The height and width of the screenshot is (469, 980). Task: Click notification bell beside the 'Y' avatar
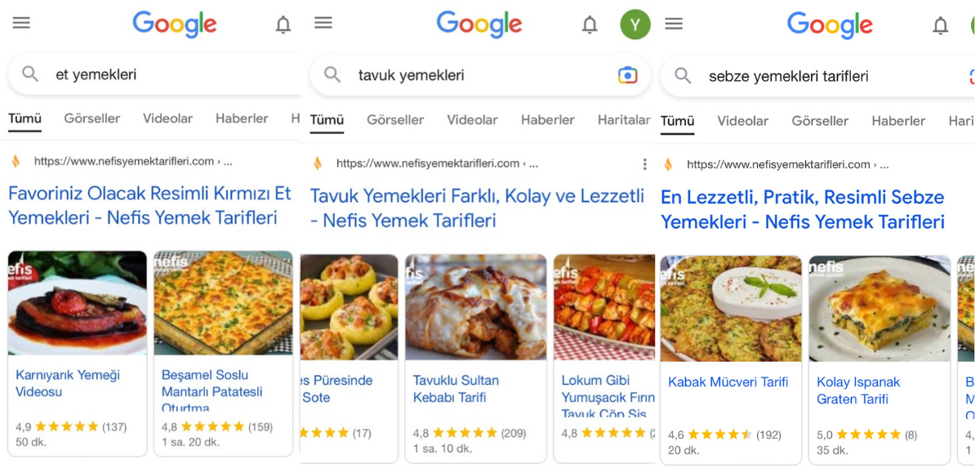click(590, 25)
